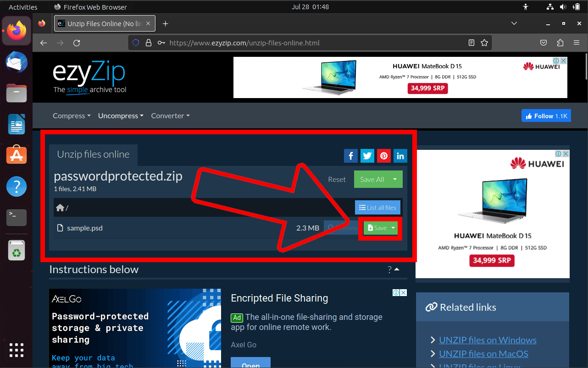The image size is (588, 368).
Task: Open the Uncompress menu
Action: pyautogui.click(x=121, y=115)
